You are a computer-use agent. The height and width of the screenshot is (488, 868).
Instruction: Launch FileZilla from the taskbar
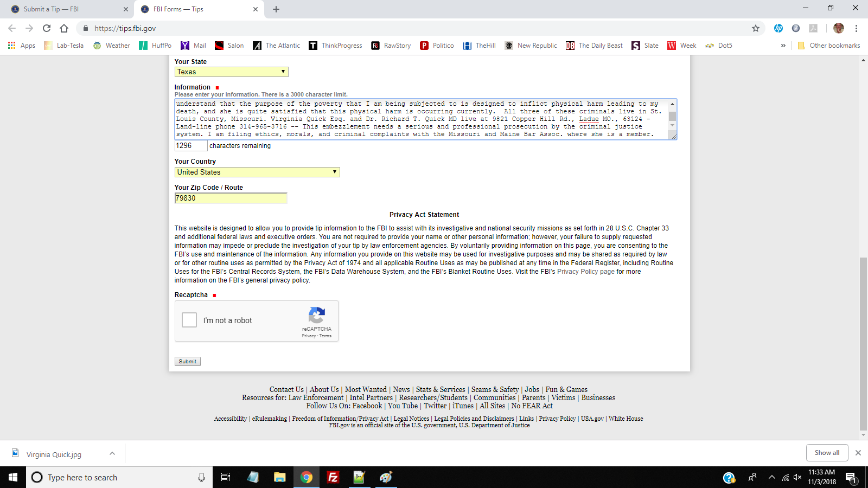coord(333,477)
